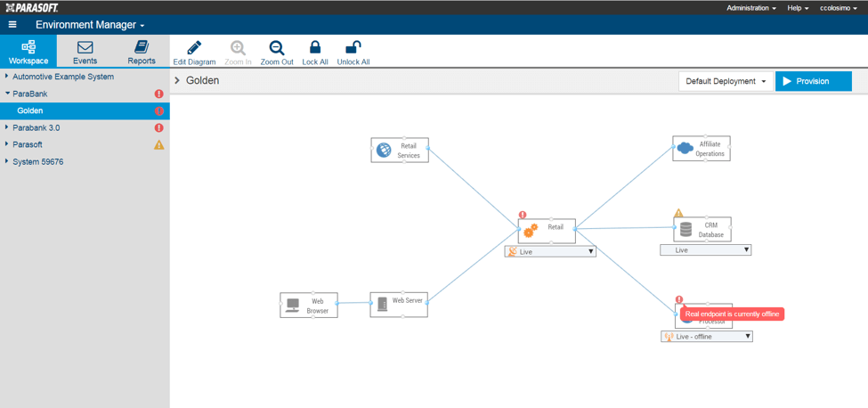868x408 pixels.
Task: Select the Affiliate Operations cloud node
Action: coord(702,149)
